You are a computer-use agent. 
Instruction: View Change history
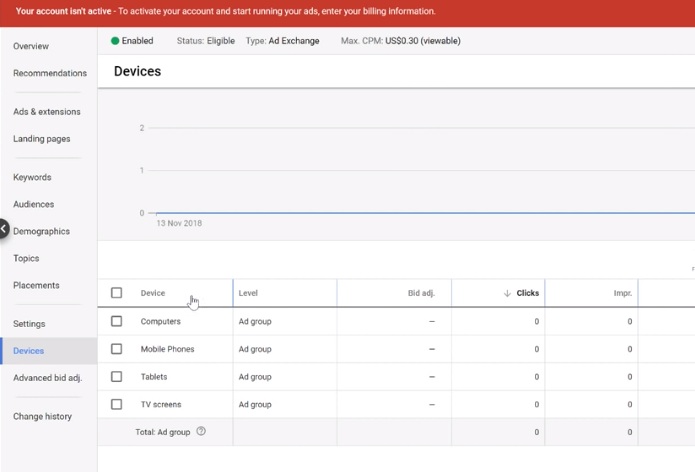click(x=42, y=417)
